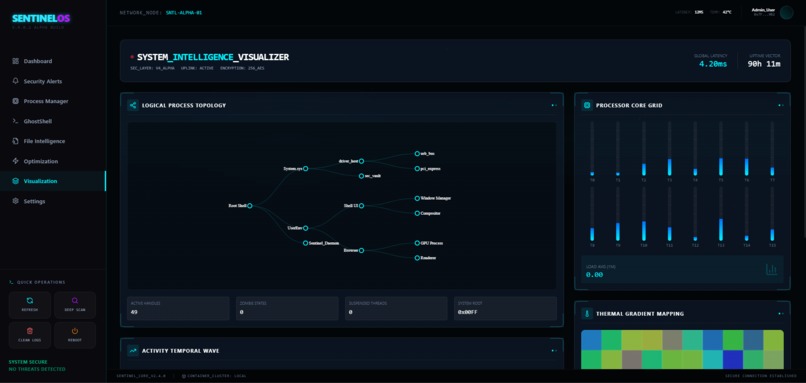Click the System Root 0x00FF card

tap(505, 308)
